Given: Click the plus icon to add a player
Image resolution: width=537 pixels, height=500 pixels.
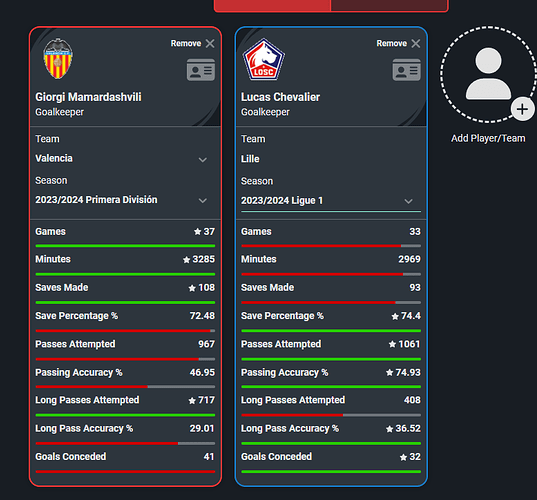Looking at the screenshot, I should 522,110.
